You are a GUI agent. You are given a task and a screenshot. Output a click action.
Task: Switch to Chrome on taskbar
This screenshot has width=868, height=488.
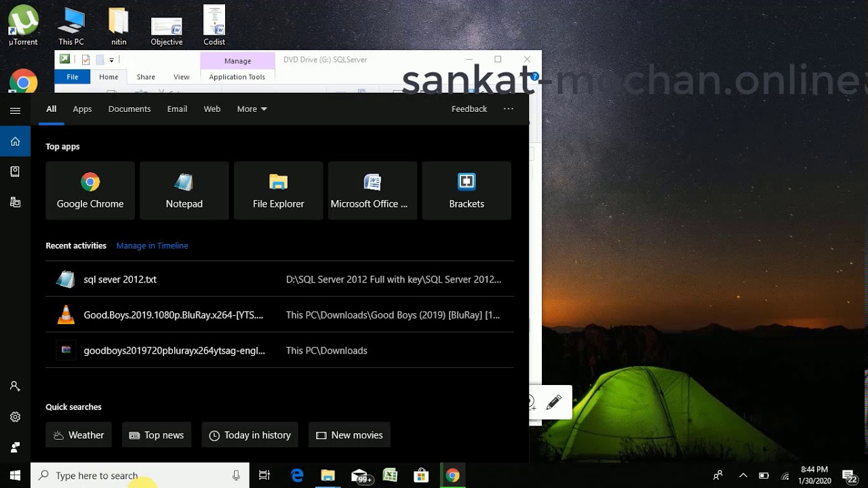[x=452, y=476]
